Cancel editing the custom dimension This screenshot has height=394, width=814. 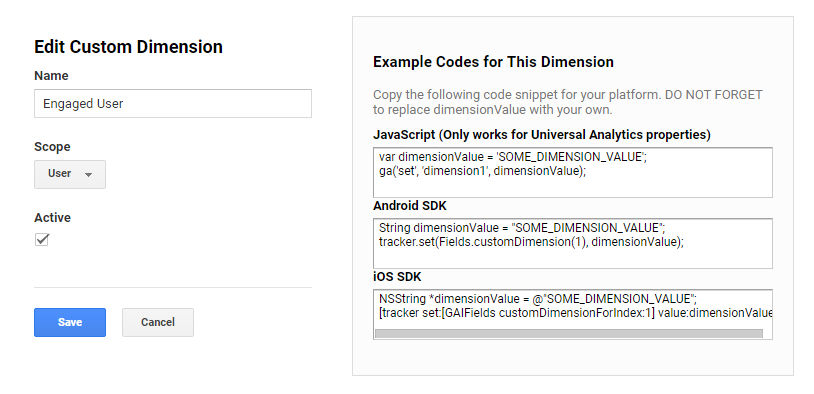click(158, 322)
